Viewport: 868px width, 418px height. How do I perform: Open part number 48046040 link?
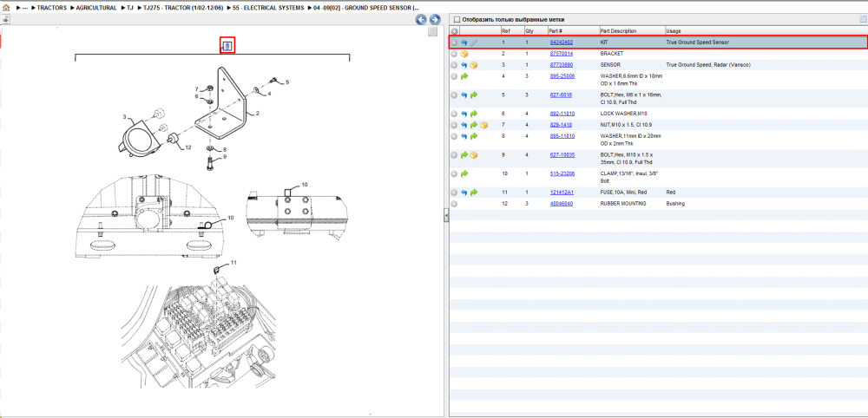click(561, 204)
